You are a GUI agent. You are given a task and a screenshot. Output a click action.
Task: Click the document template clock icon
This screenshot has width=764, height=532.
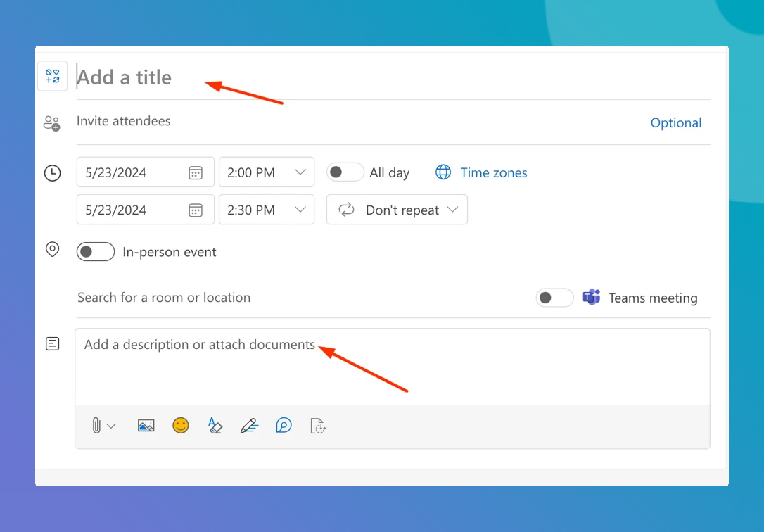coord(318,426)
